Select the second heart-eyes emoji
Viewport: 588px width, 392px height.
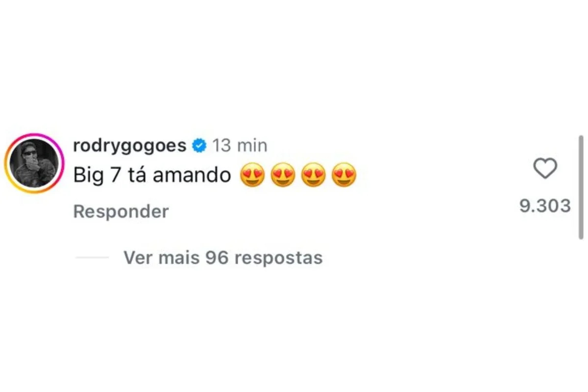[x=283, y=175]
